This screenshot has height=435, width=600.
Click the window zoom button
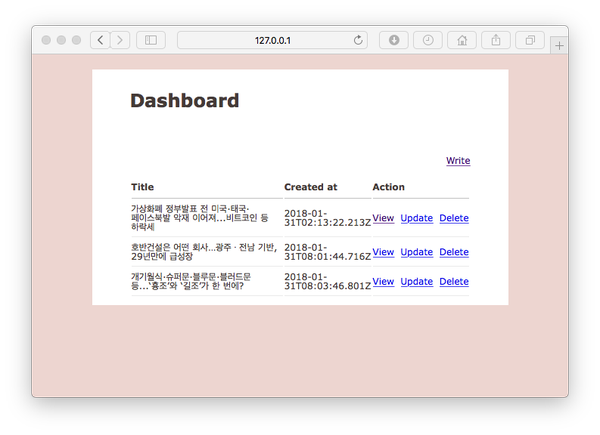coord(77,40)
